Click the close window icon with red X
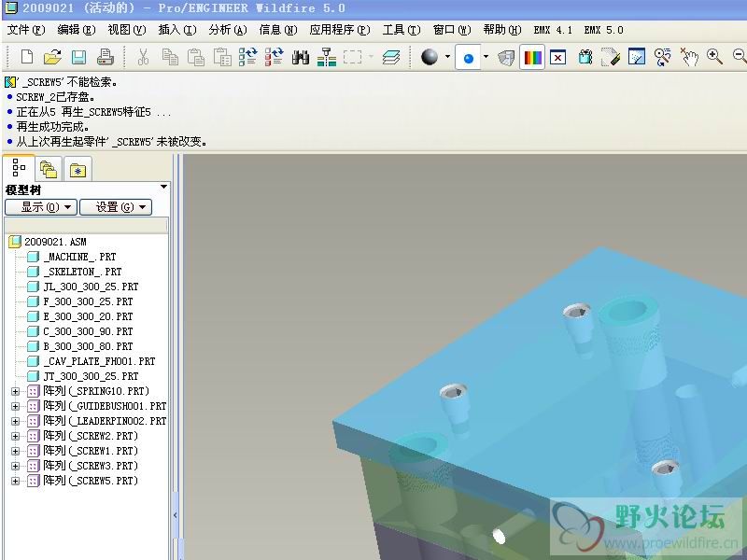The height and width of the screenshot is (560, 747). click(557, 58)
